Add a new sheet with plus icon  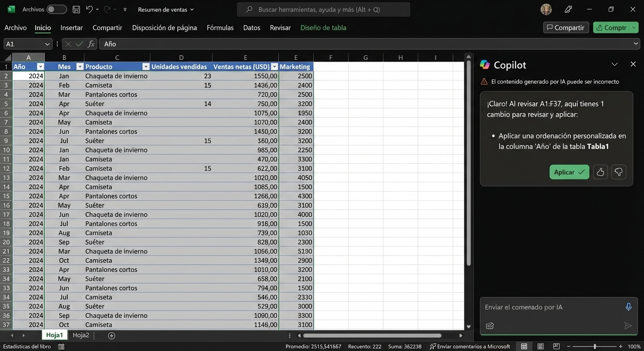click(112, 335)
